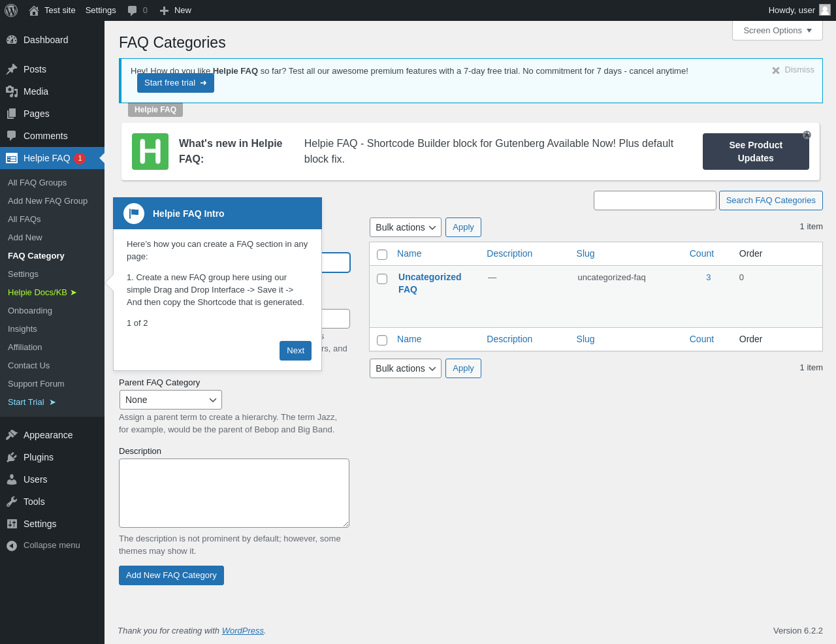
Task: Click the Collapse menu arrow icon
Action: [12, 545]
